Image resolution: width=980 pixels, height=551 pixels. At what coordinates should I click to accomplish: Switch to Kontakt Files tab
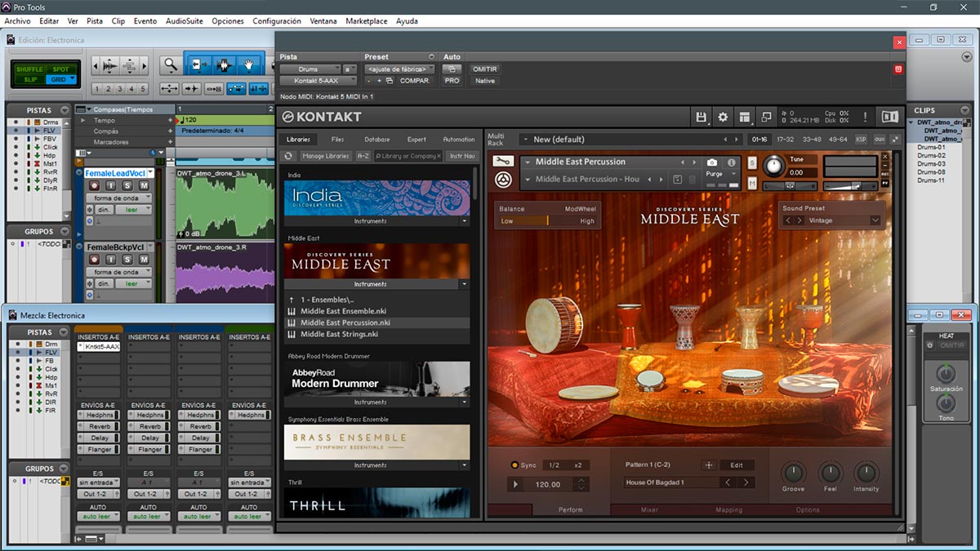337,140
